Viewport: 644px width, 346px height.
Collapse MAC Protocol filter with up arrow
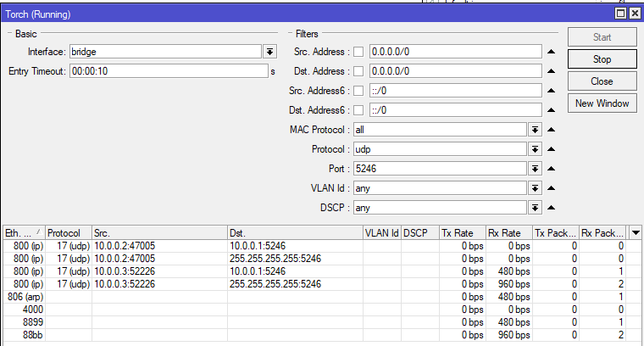pyautogui.click(x=552, y=130)
